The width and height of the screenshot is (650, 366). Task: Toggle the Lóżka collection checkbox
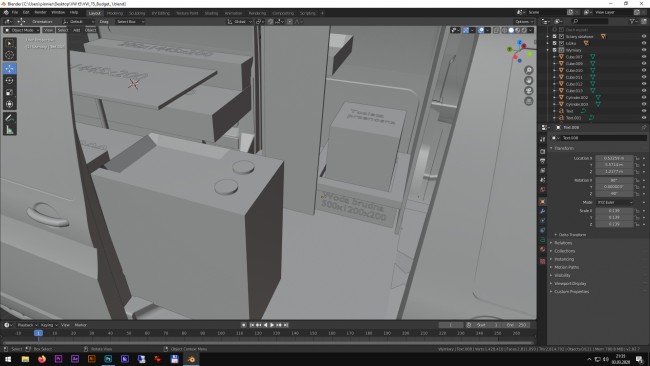tap(554, 43)
